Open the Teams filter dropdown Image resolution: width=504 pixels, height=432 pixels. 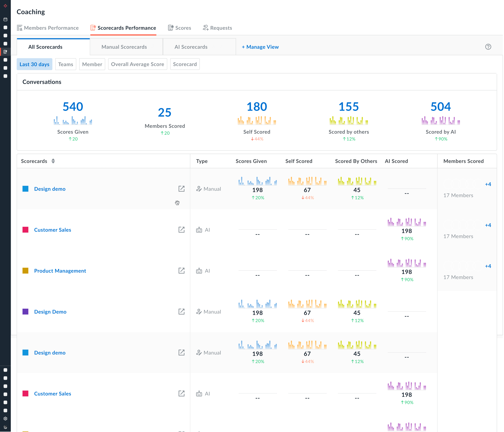pos(66,64)
